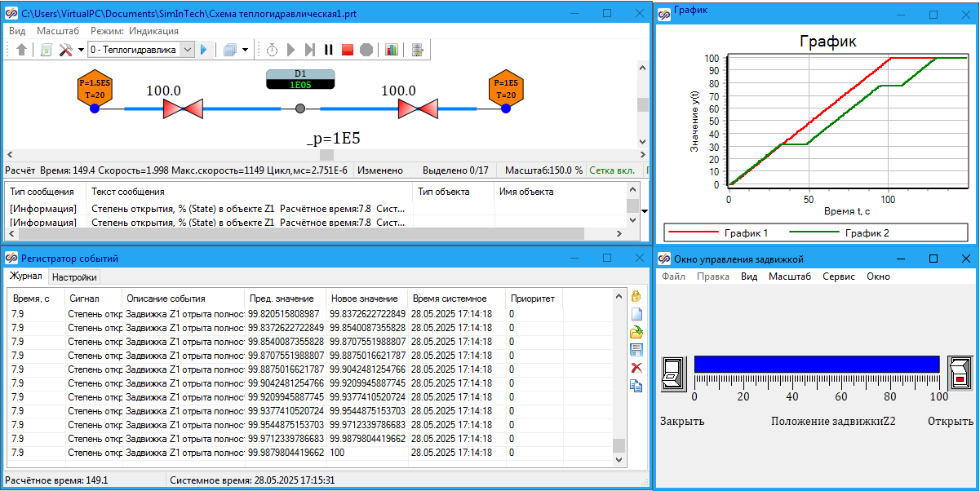This screenshot has height=491, width=980.
Task: Click the blue valve position bar
Action: (816, 364)
